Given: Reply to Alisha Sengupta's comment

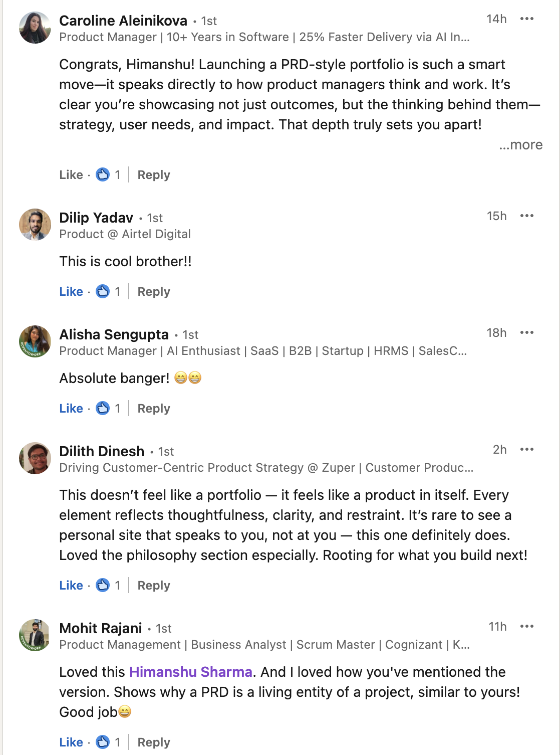Looking at the screenshot, I should (154, 409).
